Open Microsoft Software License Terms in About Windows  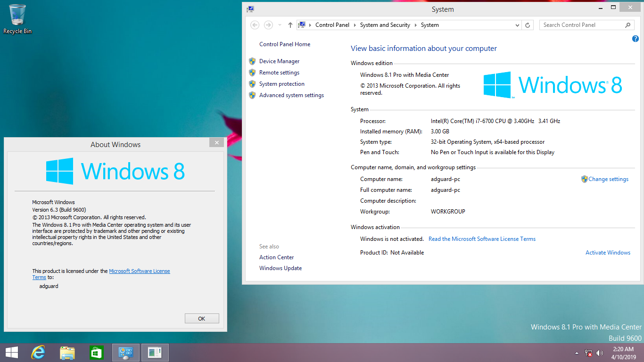140,271
